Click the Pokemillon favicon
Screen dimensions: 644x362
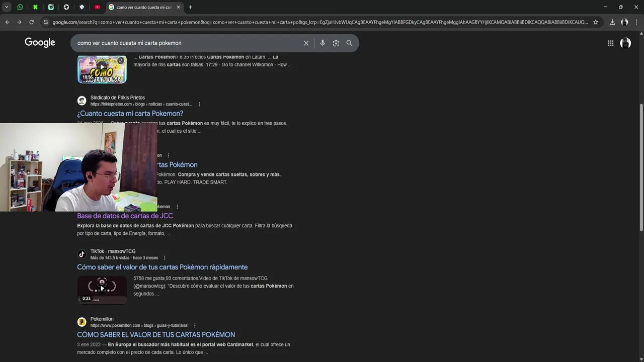click(82, 322)
